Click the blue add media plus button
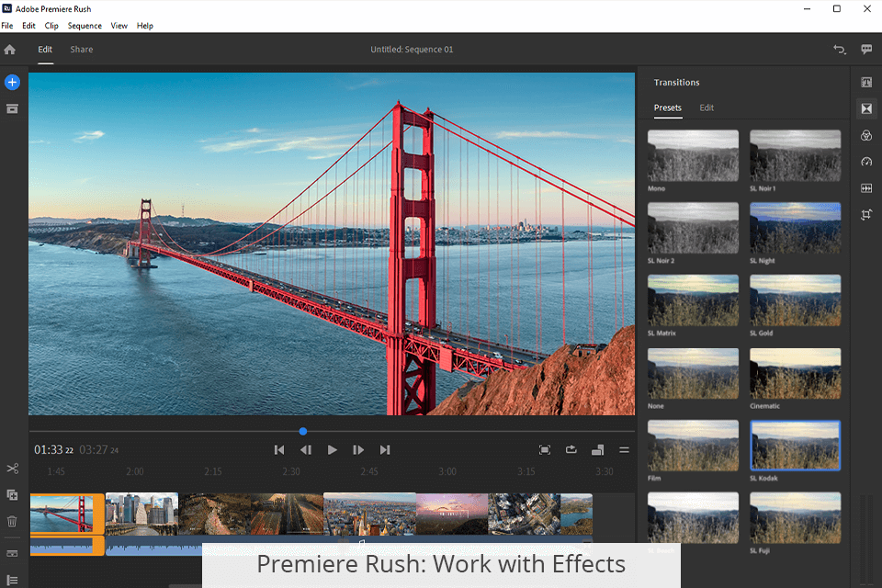This screenshot has height=588, width=882. coord(12,83)
